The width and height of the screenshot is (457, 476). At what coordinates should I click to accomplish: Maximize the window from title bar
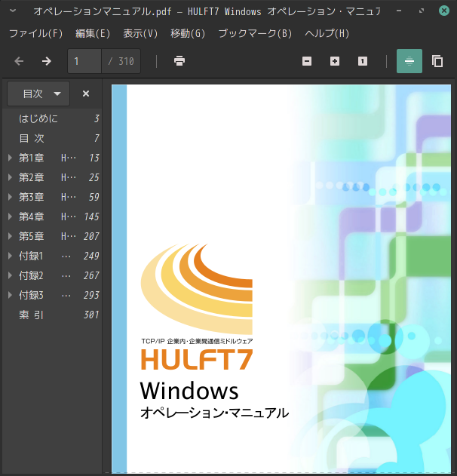click(422, 11)
